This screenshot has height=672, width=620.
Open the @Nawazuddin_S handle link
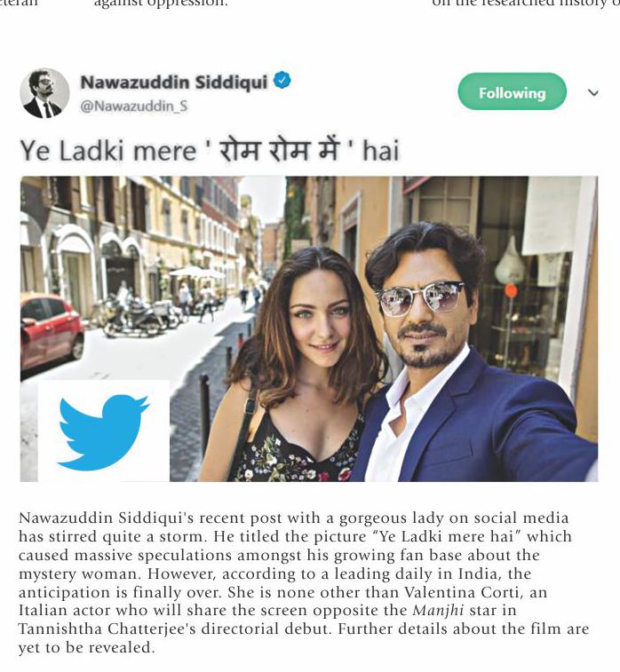[134, 106]
